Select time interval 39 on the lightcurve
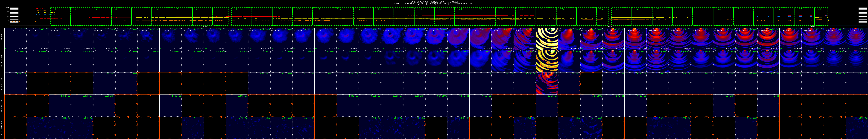 821,16
